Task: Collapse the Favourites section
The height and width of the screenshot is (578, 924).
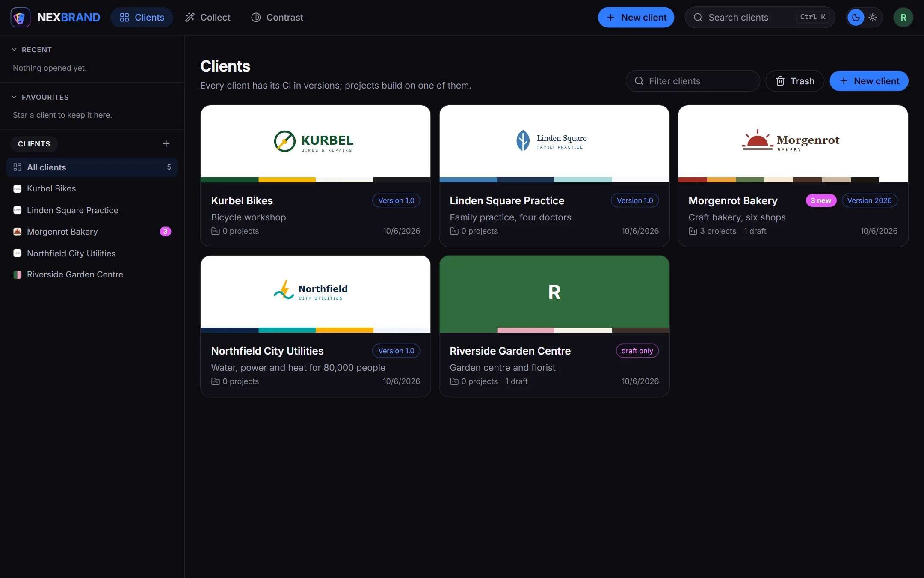Action: 40,97
